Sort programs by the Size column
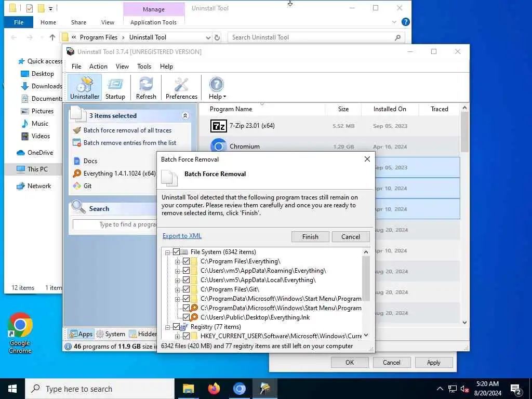Viewport: 532px width, 399px height. [x=343, y=109]
